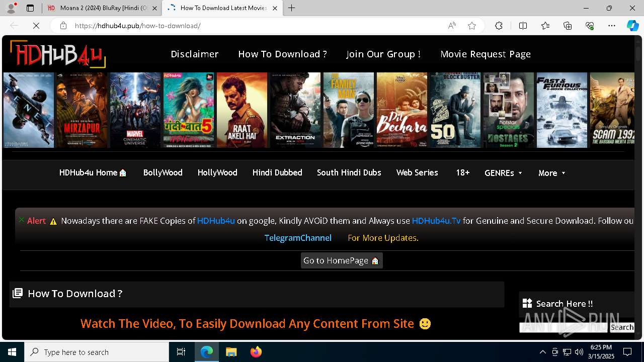644x362 pixels.
Task: Open Microsoft Edge from the taskbar
Action: pyautogui.click(x=207, y=352)
